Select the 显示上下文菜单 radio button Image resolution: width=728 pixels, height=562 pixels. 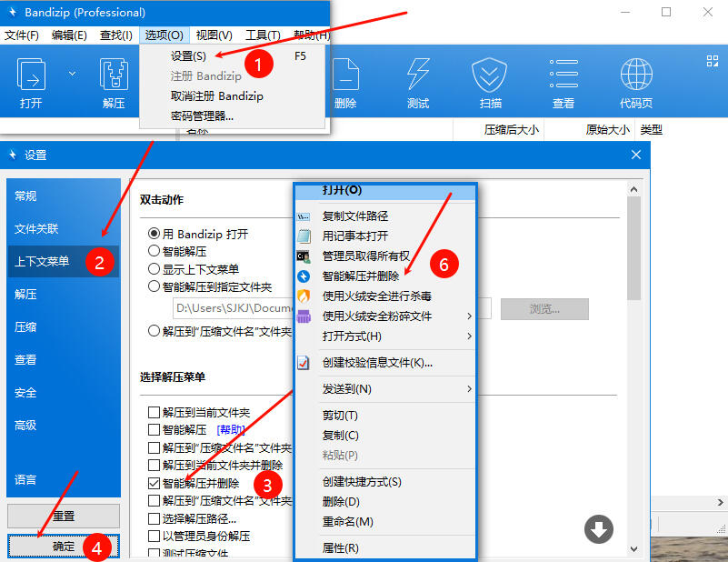154,269
